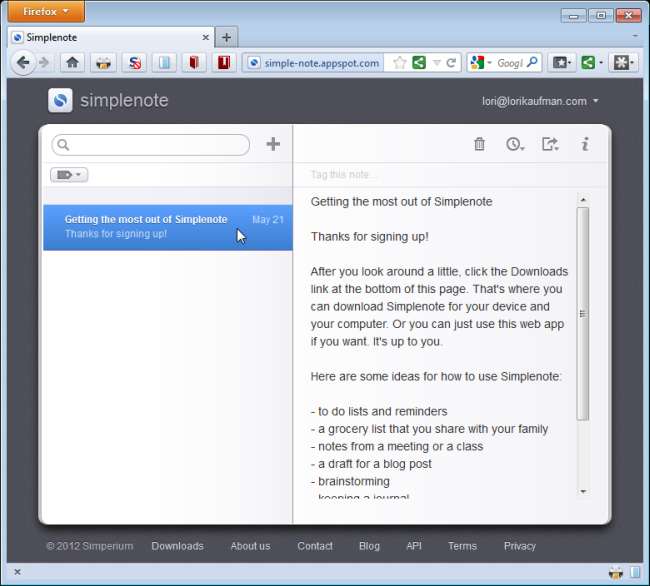Image resolution: width=650 pixels, height=586 pixels.
Task: Open the Privacy footer link
Action: tap(520, 546)
